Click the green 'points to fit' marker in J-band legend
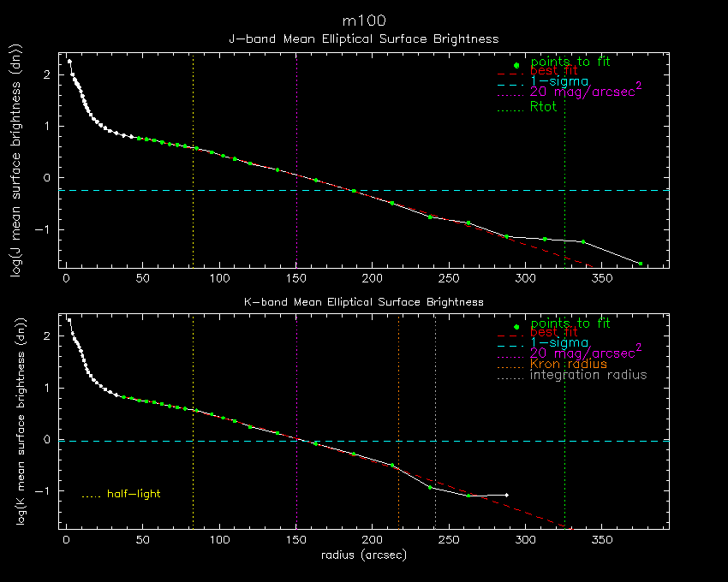728x582 pixels. pos(516,66)
